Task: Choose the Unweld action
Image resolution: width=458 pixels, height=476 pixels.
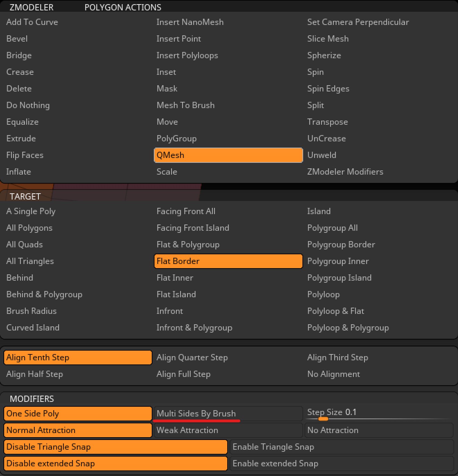Action: [322, 155]
